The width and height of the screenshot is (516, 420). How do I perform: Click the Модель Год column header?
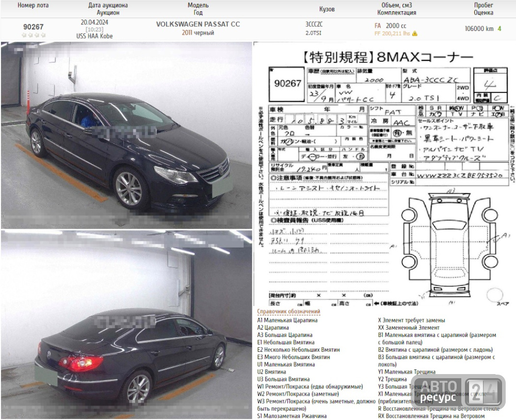198,9
